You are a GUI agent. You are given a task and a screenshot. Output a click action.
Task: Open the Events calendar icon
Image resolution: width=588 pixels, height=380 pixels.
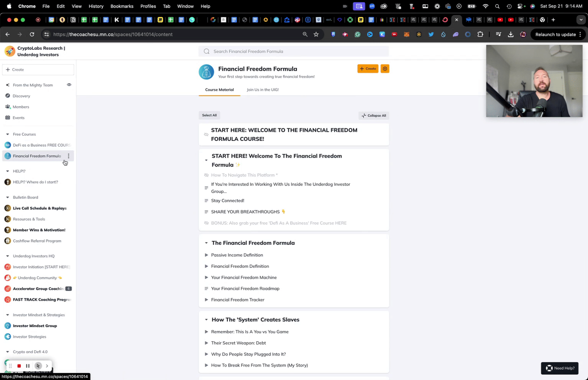pos(8,118)
